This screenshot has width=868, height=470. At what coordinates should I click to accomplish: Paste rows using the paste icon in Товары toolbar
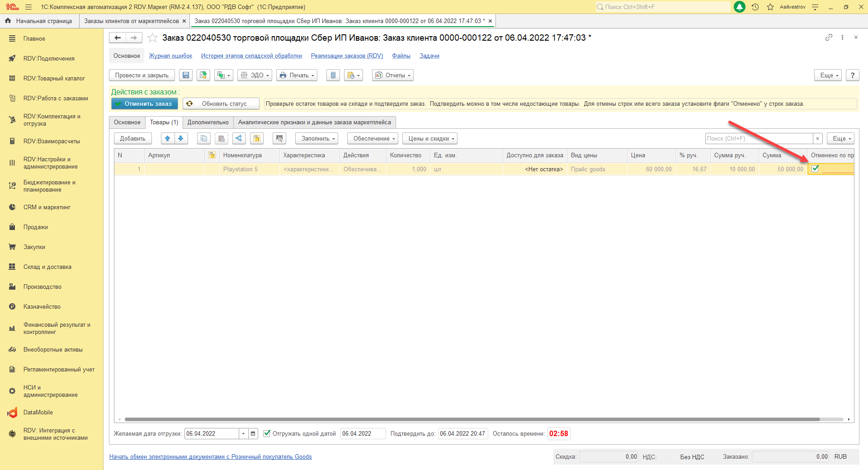click(x=222, y=139)
